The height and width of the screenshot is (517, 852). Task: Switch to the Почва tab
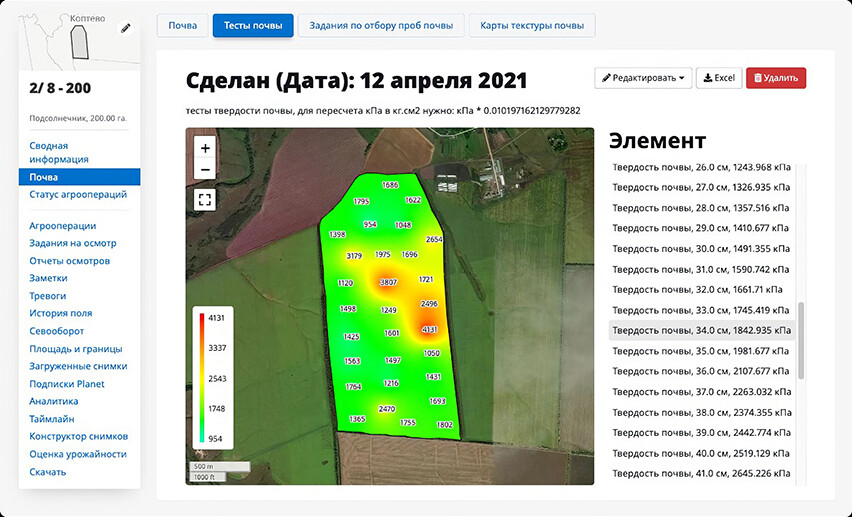(x=183, y=26)
